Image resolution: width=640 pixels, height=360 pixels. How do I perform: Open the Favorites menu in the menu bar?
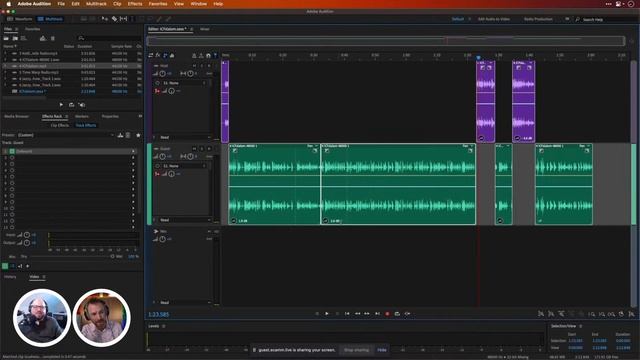(158, 4)
